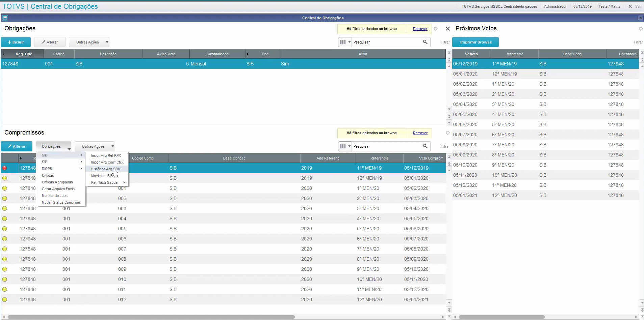Click yellow status circle of 1º MEN/20 row
Viewport: 644px width, 320px height.
pos(4,188)
